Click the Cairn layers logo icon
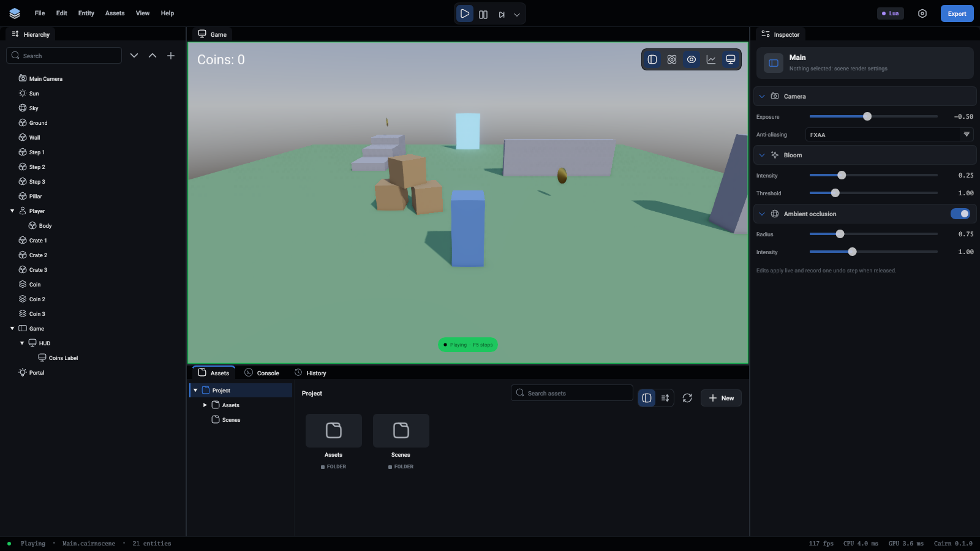The width and height of the screenshot is (980, 551). [x=15, y=13]
